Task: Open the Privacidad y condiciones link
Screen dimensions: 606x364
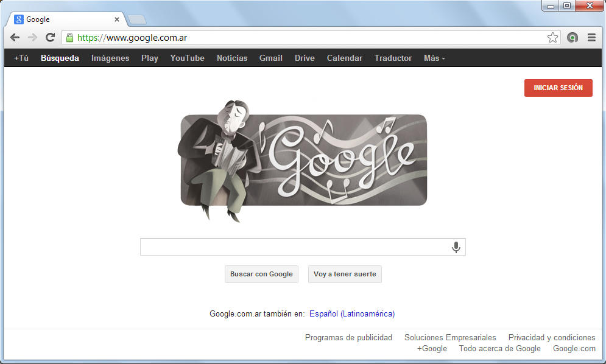Action: point(552,337)
